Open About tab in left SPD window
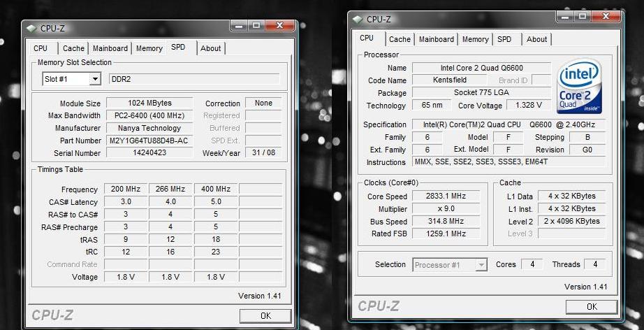644x330 pixels. coord(211,48)
